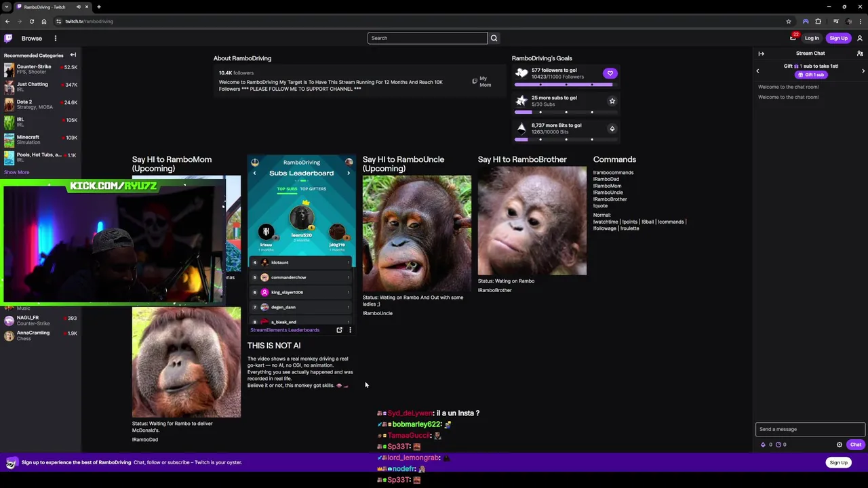Collapse the Recommended Categories sidebar
Image resolution: width=868 pixels, height=488 pixels.
(73, 55)
